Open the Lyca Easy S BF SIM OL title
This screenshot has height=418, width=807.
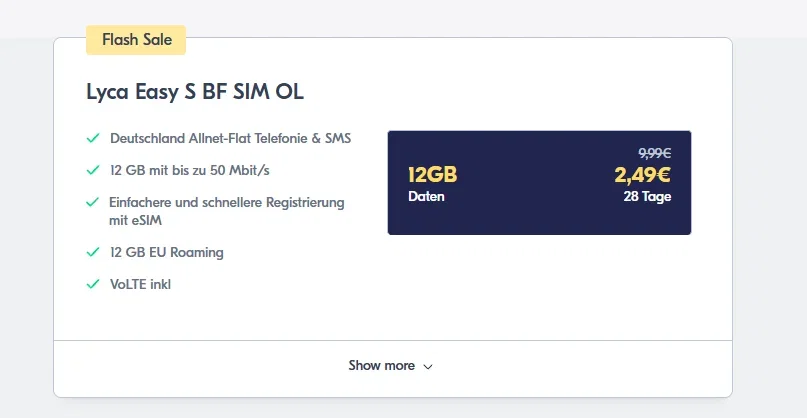point(195,92)
